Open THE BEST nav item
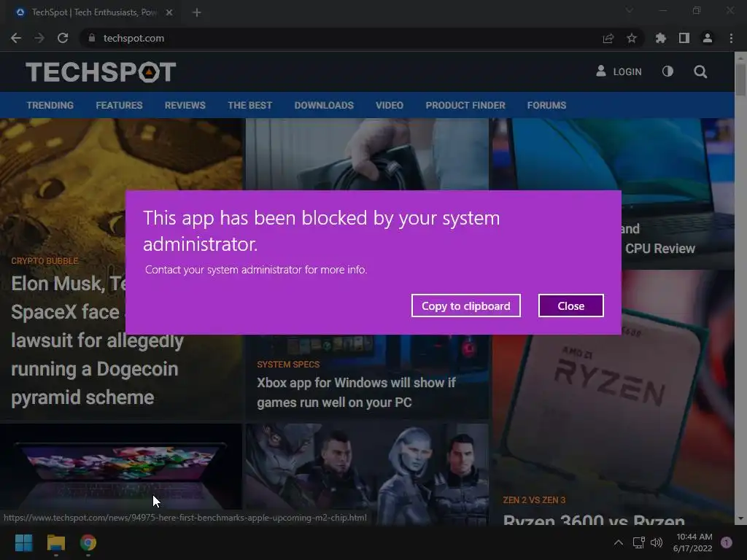This screenshot has height=560, width=747. tap(249, 105)
